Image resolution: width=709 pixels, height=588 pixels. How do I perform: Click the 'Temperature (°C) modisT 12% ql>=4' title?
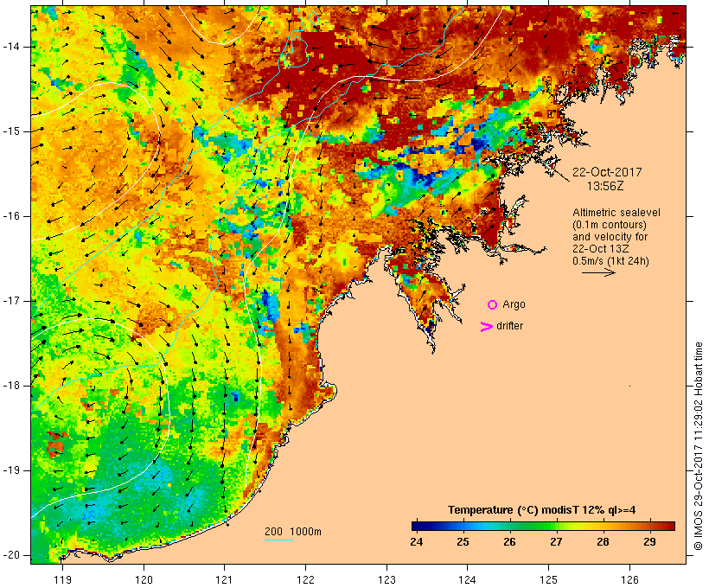[x=542, y=510]
